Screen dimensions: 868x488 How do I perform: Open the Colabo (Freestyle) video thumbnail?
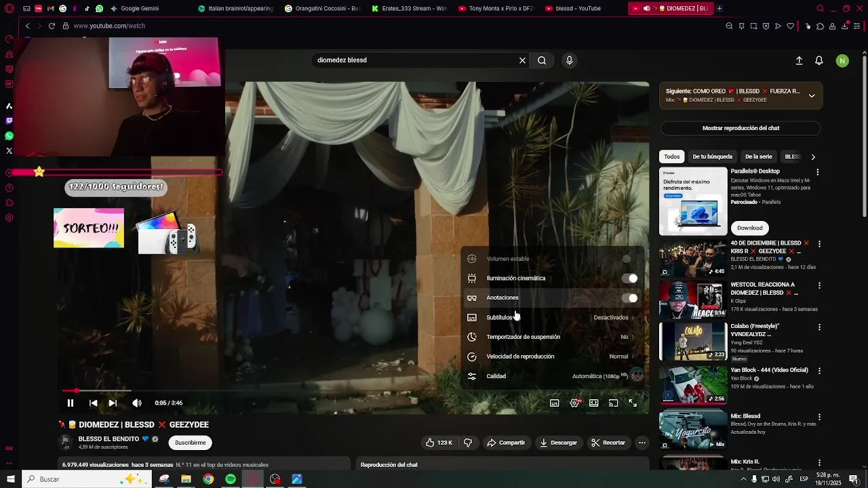[693, 341]
